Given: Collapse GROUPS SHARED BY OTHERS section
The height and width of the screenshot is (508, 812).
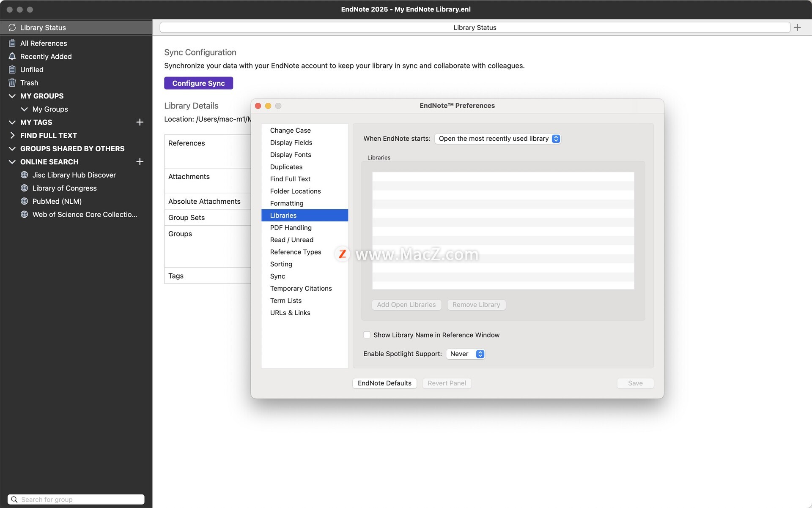Looking at the screenshot, I should pos(12,148).
